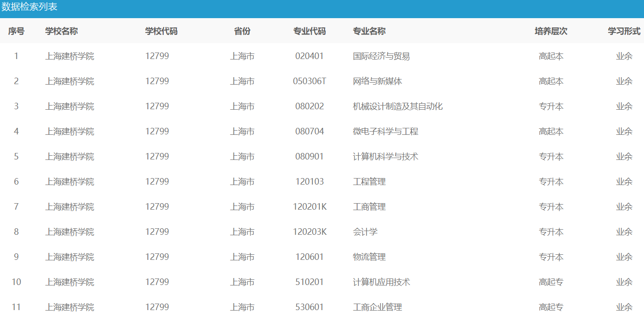Click '上海市' in the 080202 row
This screenshot has width=644, height=318.
[242, 106]
